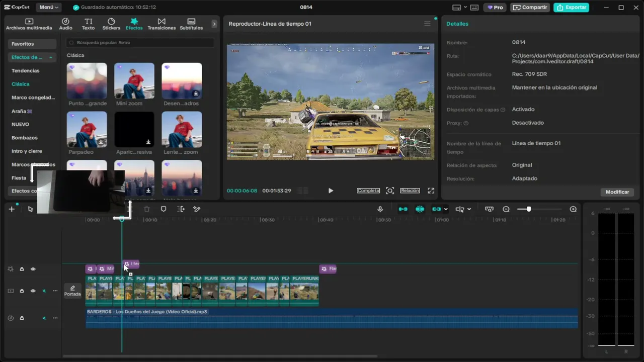Click the Portada cover button
This screenshot has height=362, width=644.
72,291
